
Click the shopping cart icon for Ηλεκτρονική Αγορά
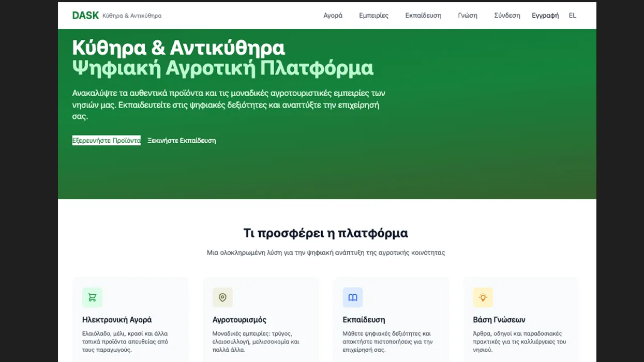pos(92,297)
